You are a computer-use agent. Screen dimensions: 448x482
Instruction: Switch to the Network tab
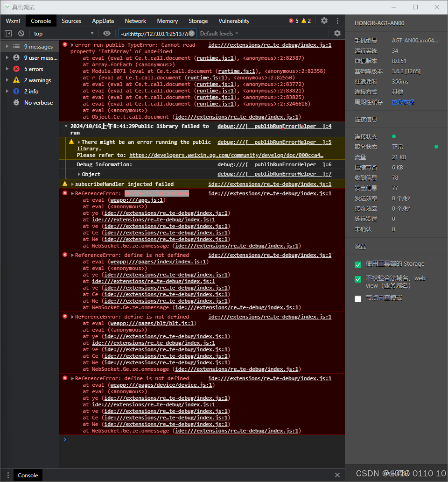135,21
